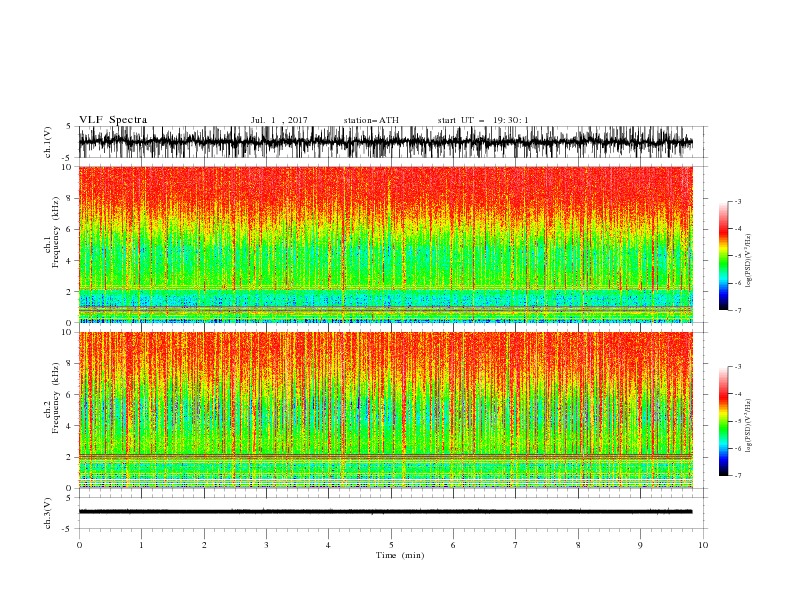The width and height of the screenshot is (792, 612).
Task: Click the ch.1 frequency spectrogram panel
Action: click(x=385, y=244)
